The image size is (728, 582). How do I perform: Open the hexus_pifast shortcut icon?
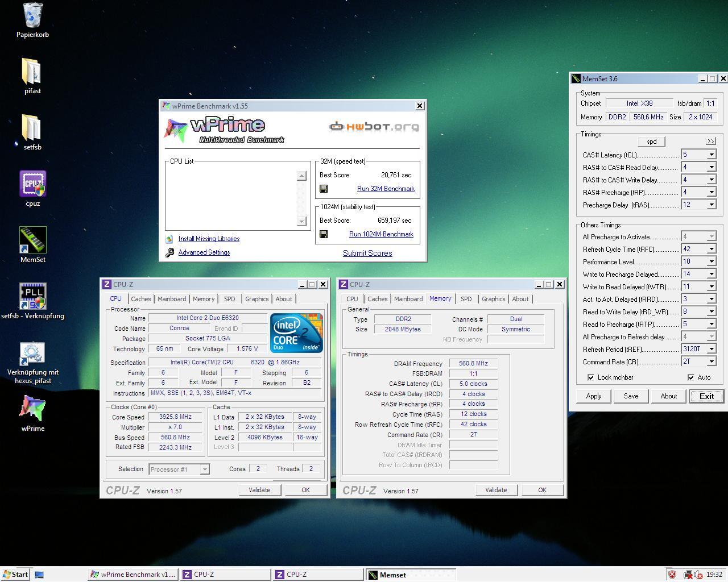pyautogui.click(x=32, y=353)
